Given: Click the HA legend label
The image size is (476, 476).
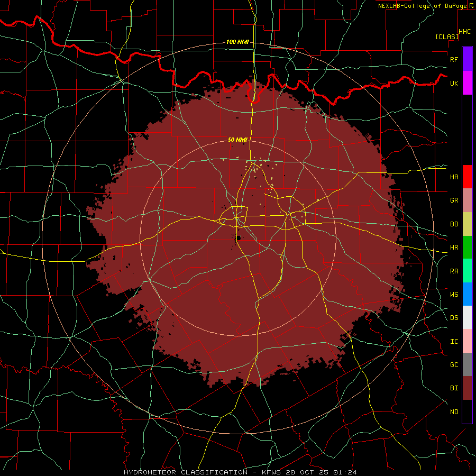Looking at the screenshot, I should pos(454,177).
